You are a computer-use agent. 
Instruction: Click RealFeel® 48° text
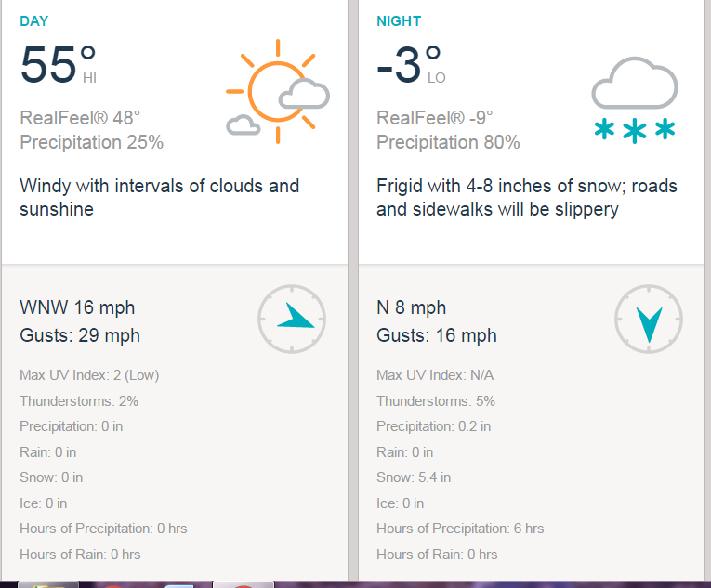point(80,118)
